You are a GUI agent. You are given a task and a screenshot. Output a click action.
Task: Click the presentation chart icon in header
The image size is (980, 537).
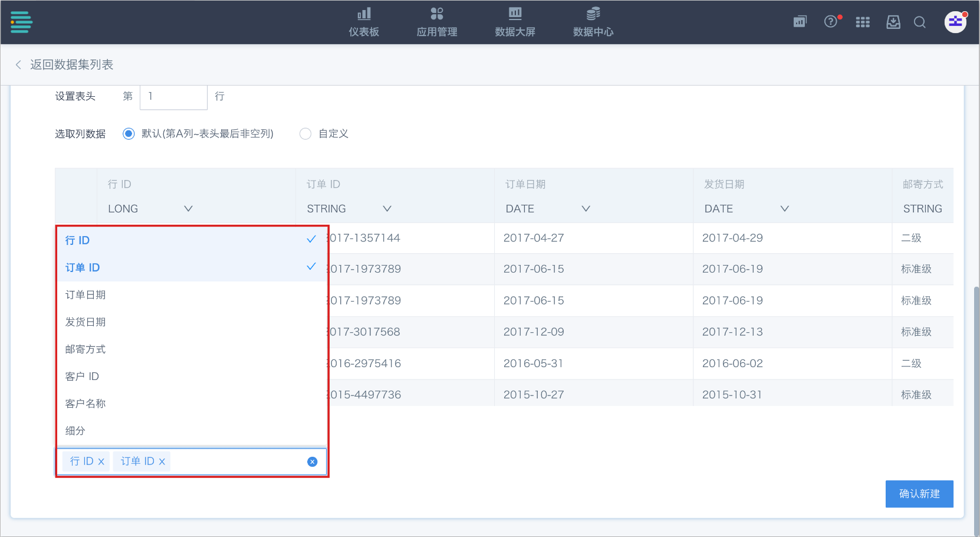click(800, 22)
